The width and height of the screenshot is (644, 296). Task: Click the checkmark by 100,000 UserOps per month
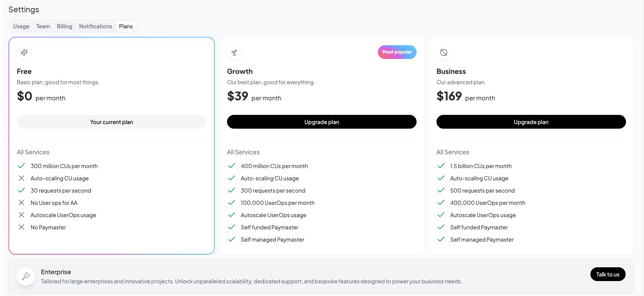click(x=231, y=203)
